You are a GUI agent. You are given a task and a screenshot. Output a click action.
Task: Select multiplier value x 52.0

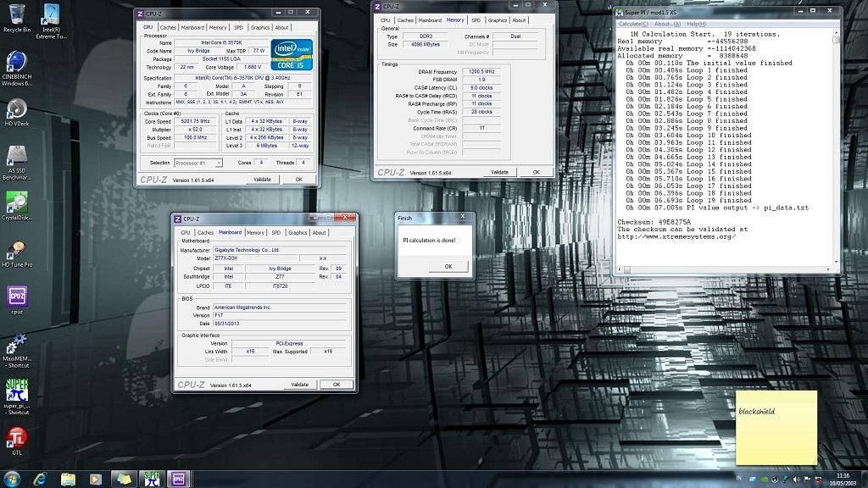tap(195, 130)
